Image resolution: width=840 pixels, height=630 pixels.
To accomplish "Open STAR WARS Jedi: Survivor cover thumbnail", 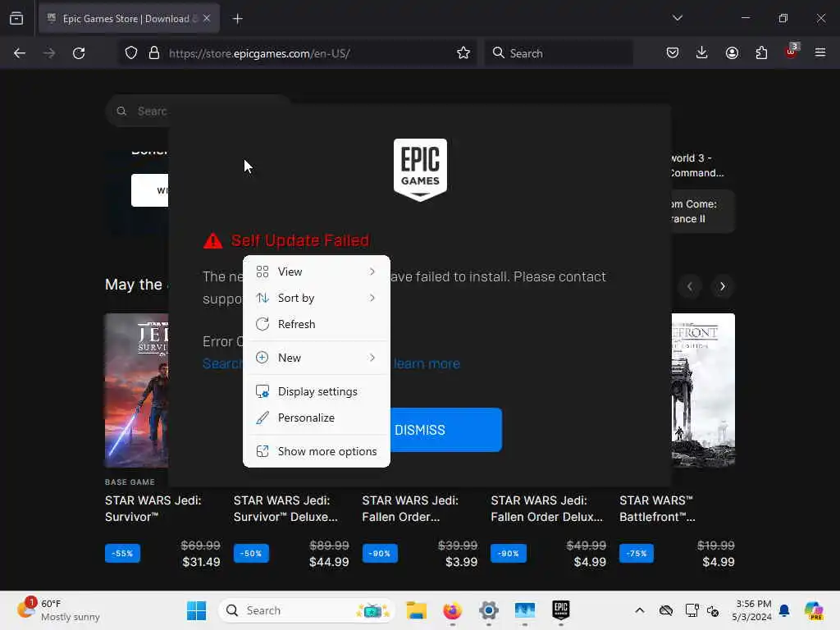I will pyautogui.click(x=137, y=390).
